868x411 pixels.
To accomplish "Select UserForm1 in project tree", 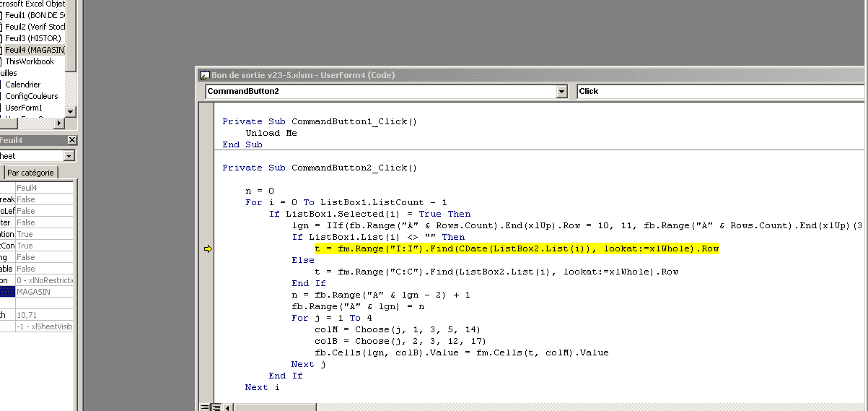I will click(24, 108).
